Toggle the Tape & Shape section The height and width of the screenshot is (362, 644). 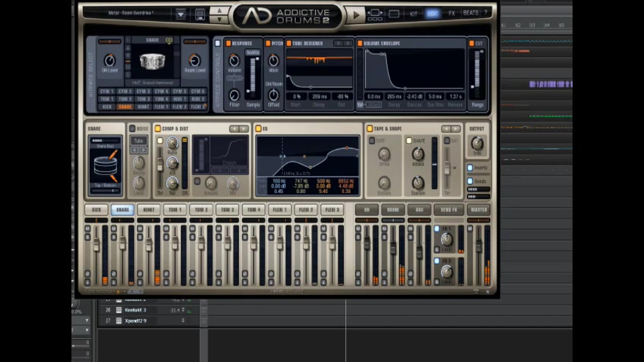tap(369, 129)
